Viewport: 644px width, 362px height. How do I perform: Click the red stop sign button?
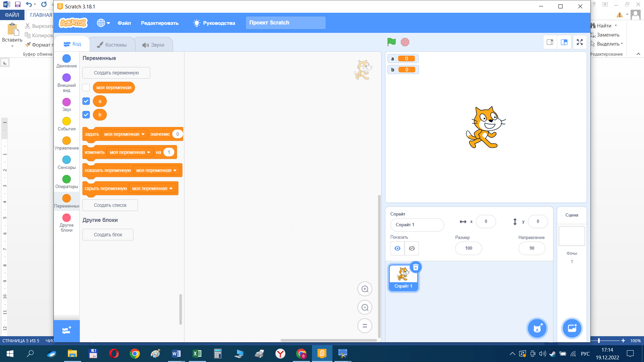405,42
